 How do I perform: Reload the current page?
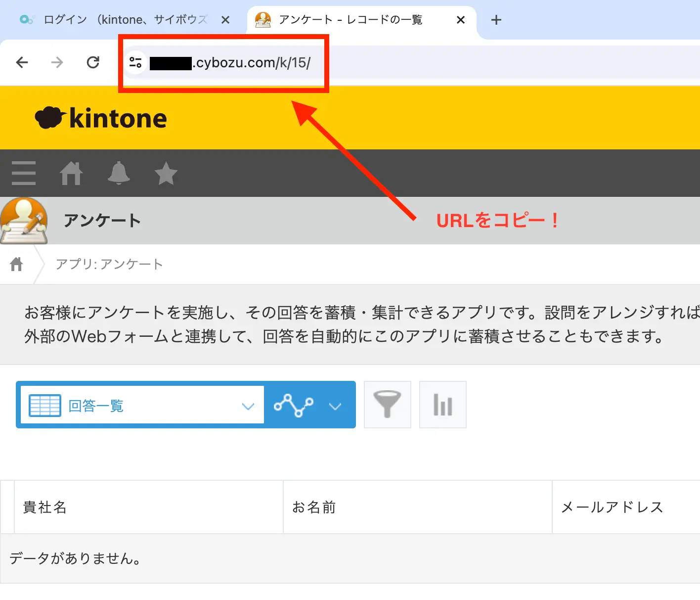pos(93,62)
